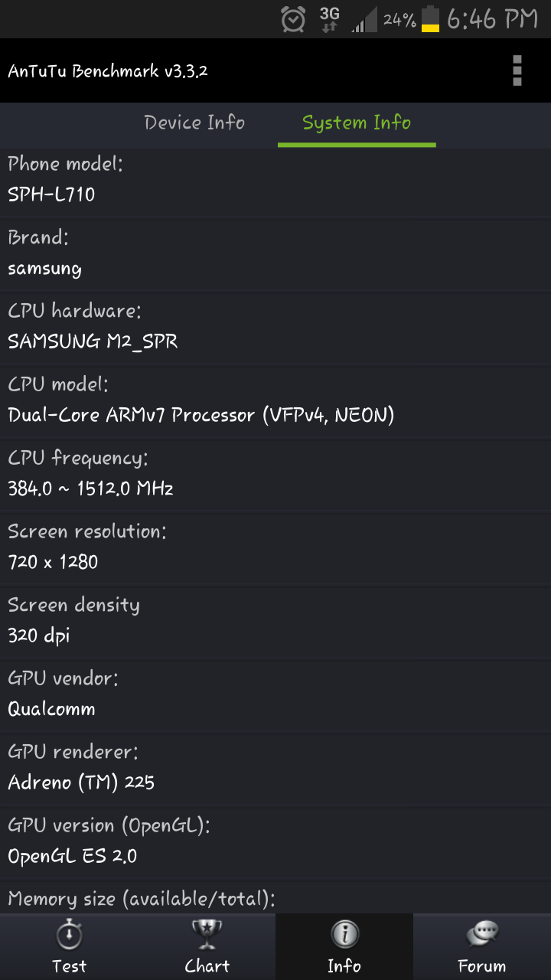Viewport: 551px width, 980px height.
Task: Open the Test stopwatch icon
Action: (69, 936)
